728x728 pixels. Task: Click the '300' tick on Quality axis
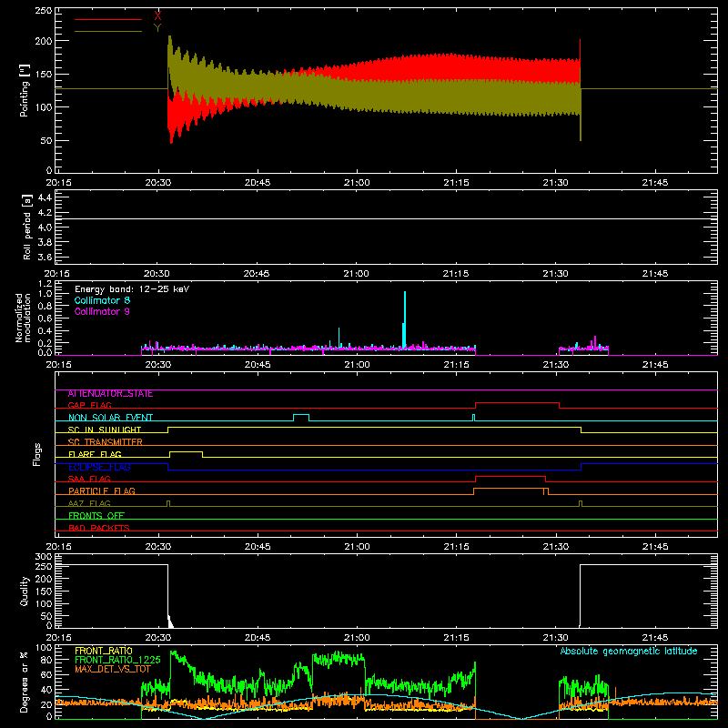pos(44,557)
